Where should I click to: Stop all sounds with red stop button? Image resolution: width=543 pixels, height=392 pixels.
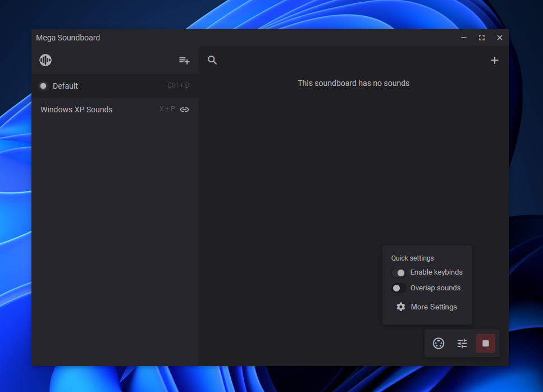click(x=486, y=343)
